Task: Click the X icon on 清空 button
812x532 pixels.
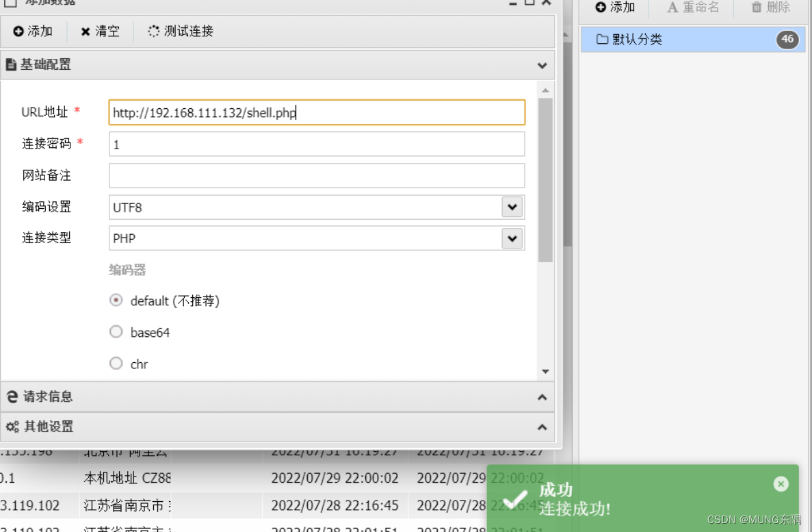Action: click(x=86, y=31)
